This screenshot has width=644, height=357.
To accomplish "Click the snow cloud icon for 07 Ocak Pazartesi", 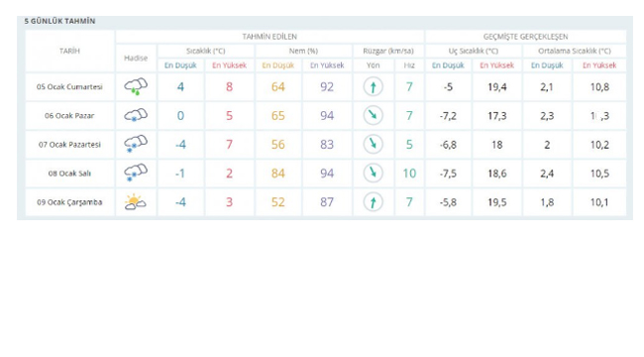I will click(136, 144).
